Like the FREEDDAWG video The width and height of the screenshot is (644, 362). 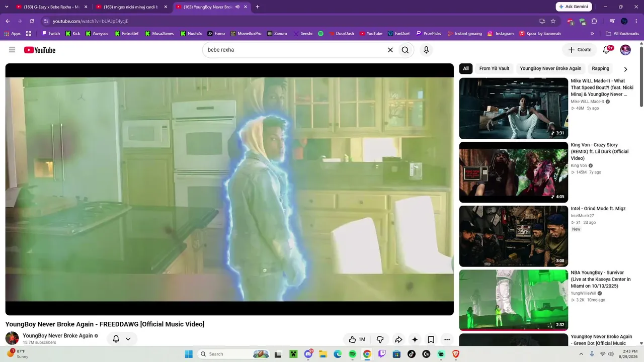[x=357, y=339]
